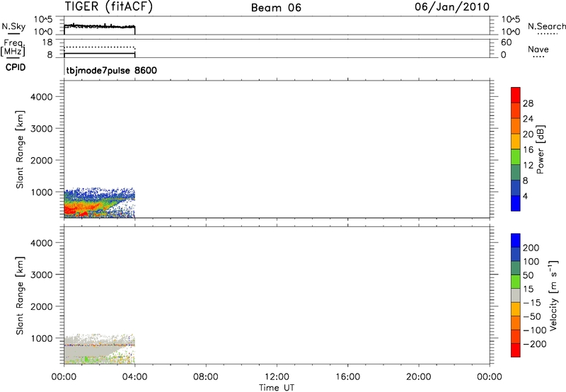The width and height of the screenshot is (566, 392).
Task: Click the 'N.Sky' axis label
Action: click(x=13, y=26)
